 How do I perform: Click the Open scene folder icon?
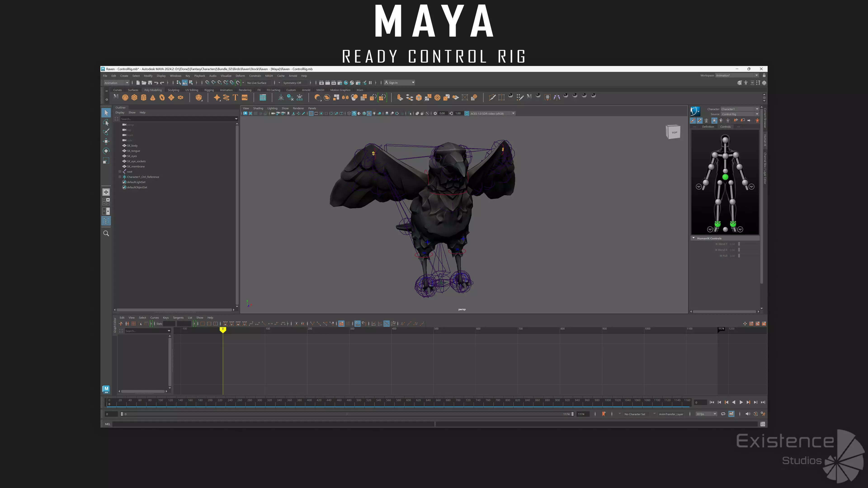(144, 83)
